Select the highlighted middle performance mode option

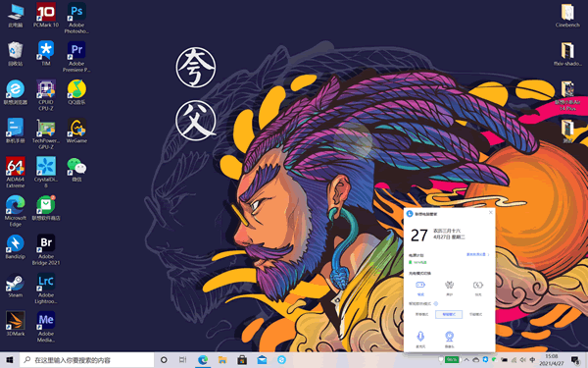pyautogui.click(x=449, y=314)
